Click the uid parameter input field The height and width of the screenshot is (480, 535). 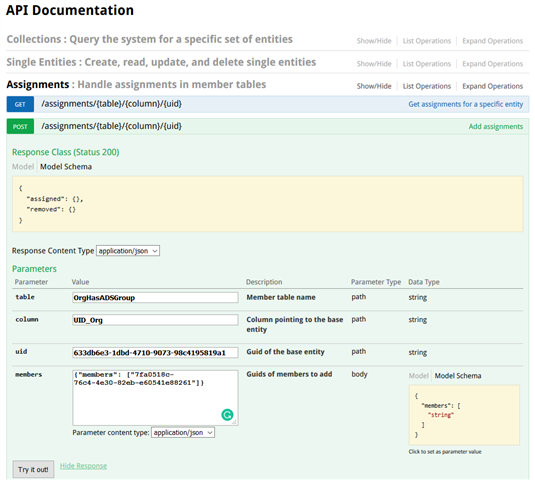pos(155,352)
